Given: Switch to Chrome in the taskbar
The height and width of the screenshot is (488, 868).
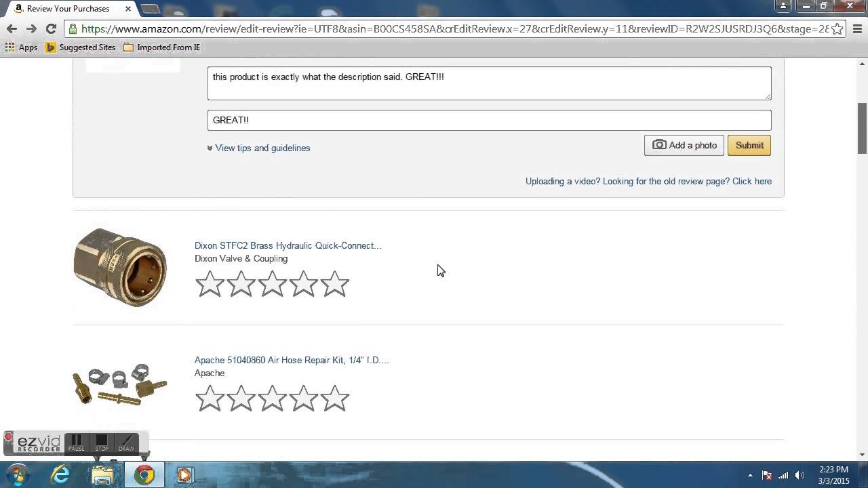Looking at the screenshot, I should [x=144, y=474].
